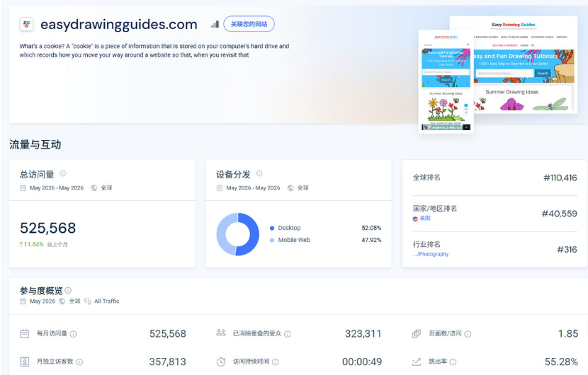The height and width of the screenshot is (375, 588).
Task: Click the visit duration 00:00:49
Action: click(362, 362)
